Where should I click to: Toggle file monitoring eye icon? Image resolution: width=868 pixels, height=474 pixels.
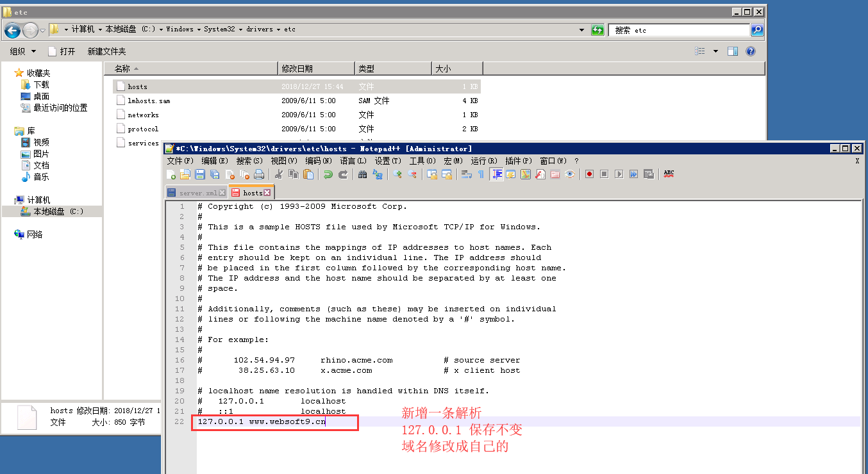[x=569, y=174]
